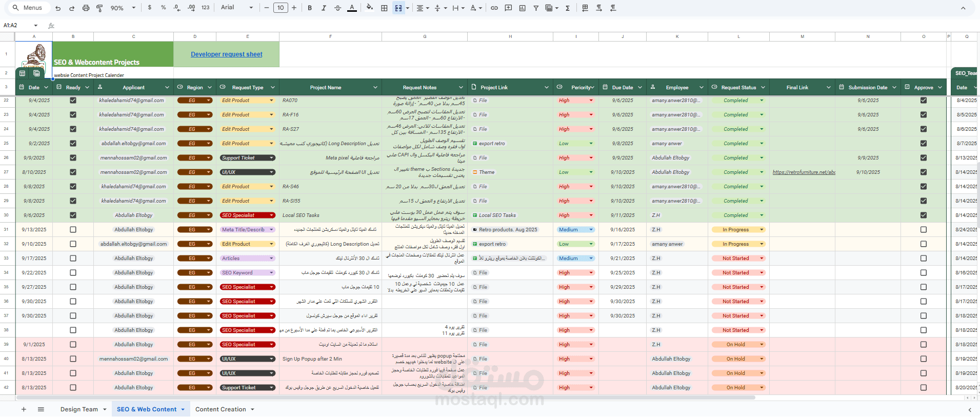The width and height of the screenshot is (980, 417).
Task: Open Design Team tab options arrow
Action: [x=105, y=409]
